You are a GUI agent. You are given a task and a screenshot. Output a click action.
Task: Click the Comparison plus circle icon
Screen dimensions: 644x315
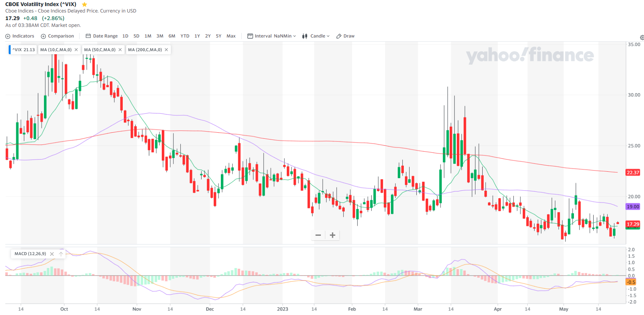click(x=43, y=36)
